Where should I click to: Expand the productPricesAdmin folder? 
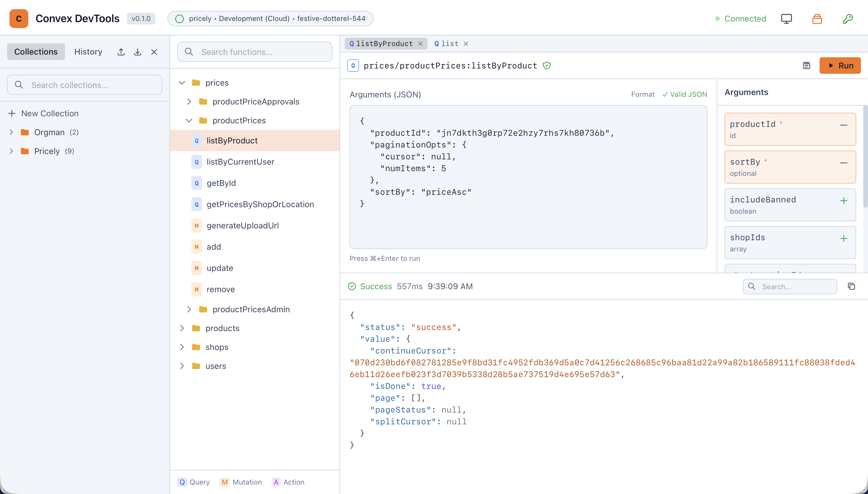tap(189, 309)
